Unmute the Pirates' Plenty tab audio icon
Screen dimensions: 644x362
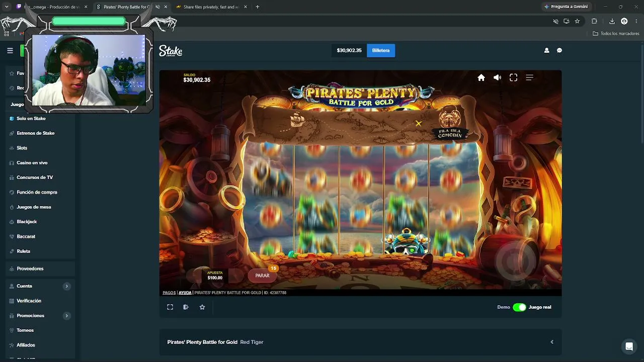(x=157, y=7)
